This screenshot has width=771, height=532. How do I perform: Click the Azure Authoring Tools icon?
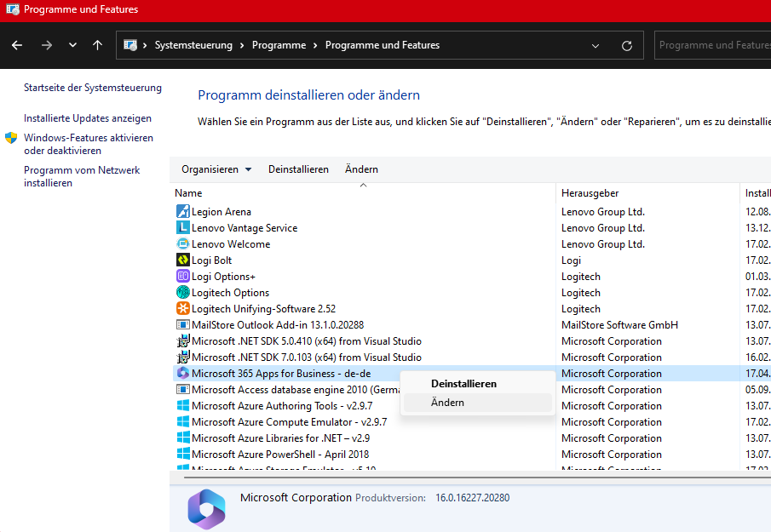point(183,406)
